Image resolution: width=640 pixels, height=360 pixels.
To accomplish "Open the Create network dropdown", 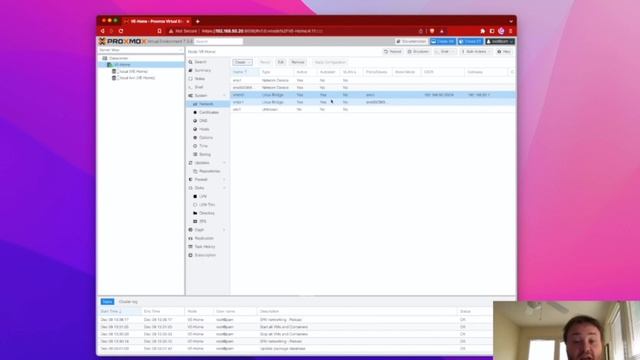I will [x=242, y=62].
